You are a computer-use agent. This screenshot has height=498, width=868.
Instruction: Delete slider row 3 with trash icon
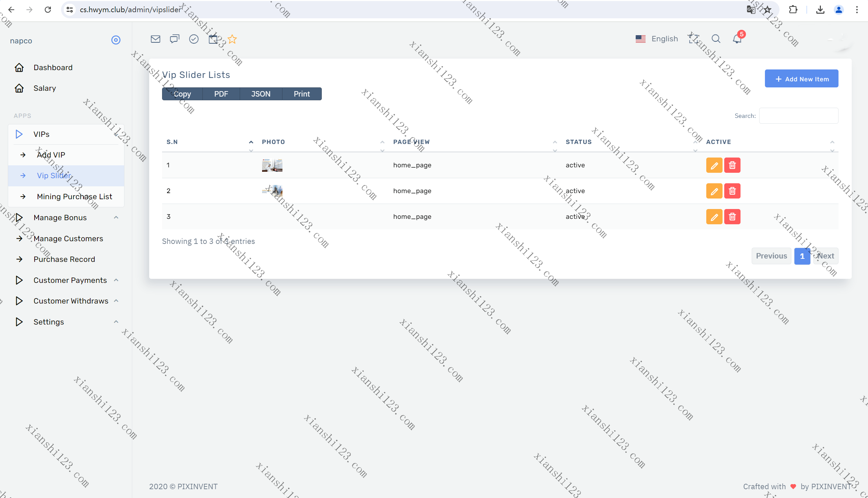732,217
